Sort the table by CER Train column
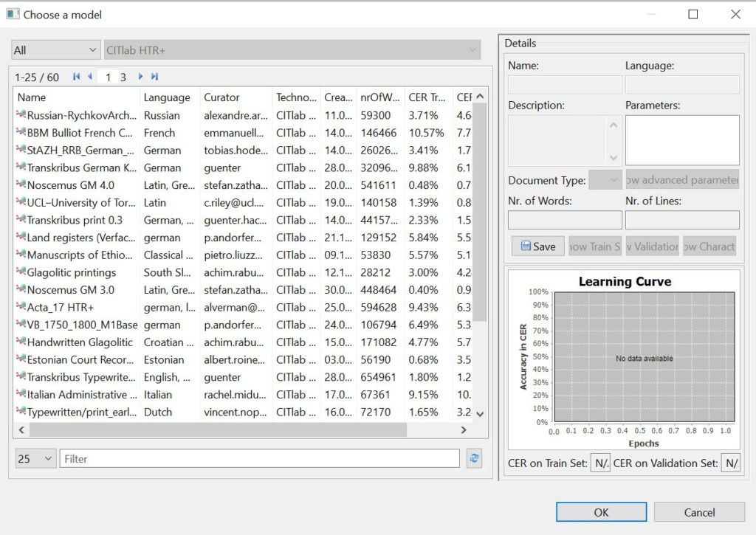 pos(429,97)
